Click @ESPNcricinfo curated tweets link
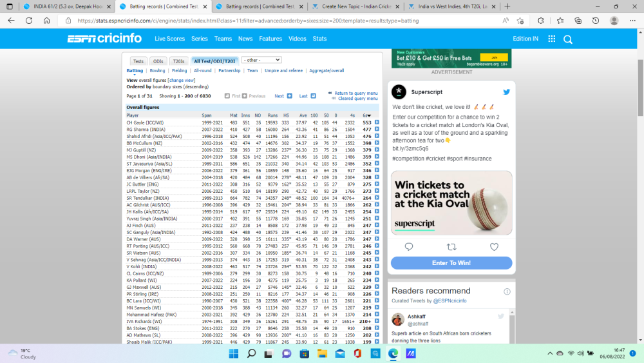Screen dimensions: 644x363 tap(450, 301)
